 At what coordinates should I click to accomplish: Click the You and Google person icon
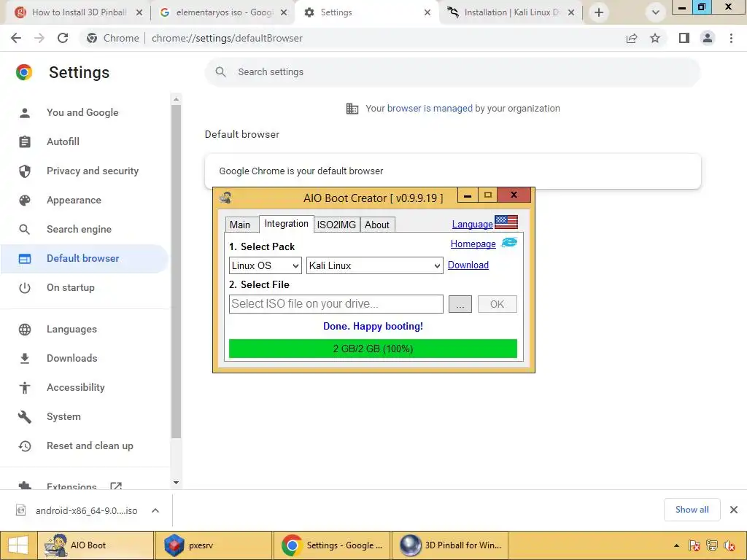click(x=25, y=113)
